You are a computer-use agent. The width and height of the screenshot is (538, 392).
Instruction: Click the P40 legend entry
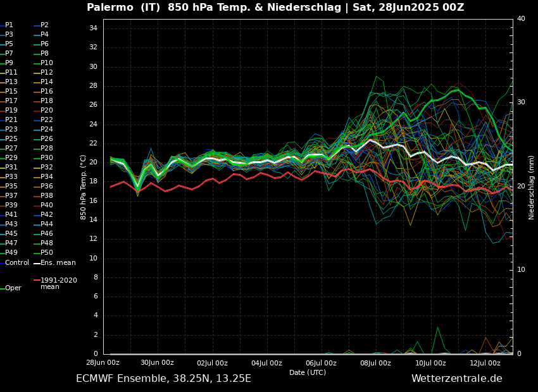(x=46, y=205)
